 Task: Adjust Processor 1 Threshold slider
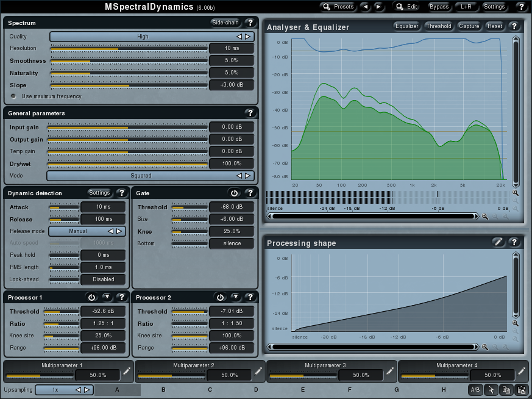[x=62, y=311]
